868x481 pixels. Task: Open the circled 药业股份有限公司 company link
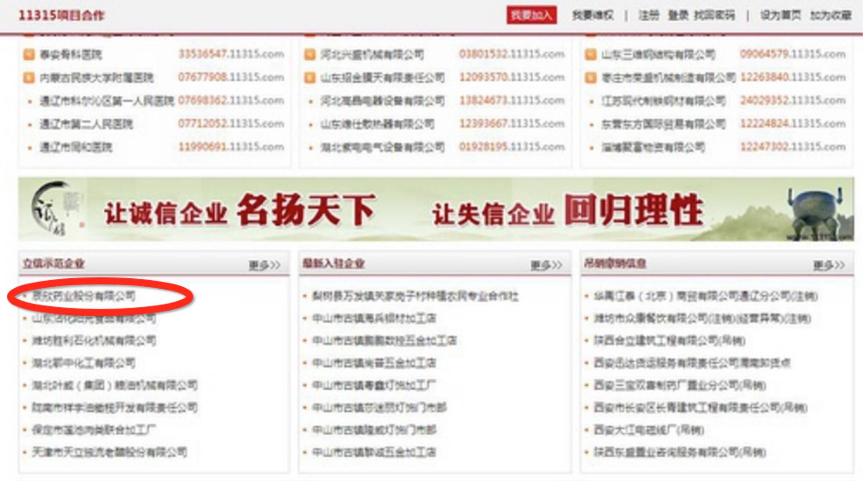pos(83,296)
